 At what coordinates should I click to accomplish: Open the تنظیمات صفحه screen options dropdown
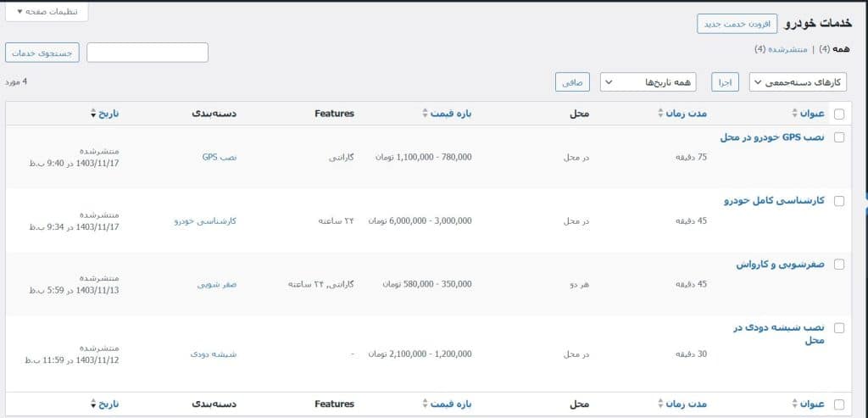tap(47, 11)
